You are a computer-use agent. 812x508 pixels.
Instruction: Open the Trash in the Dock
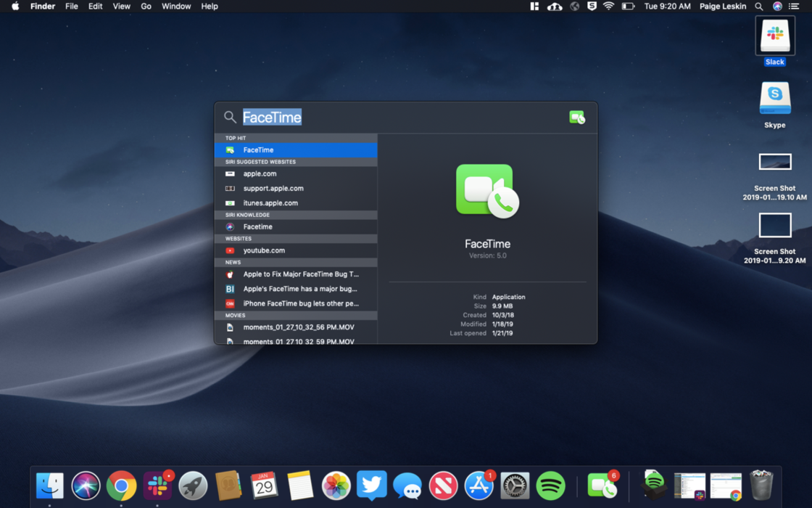coord(761,486)
